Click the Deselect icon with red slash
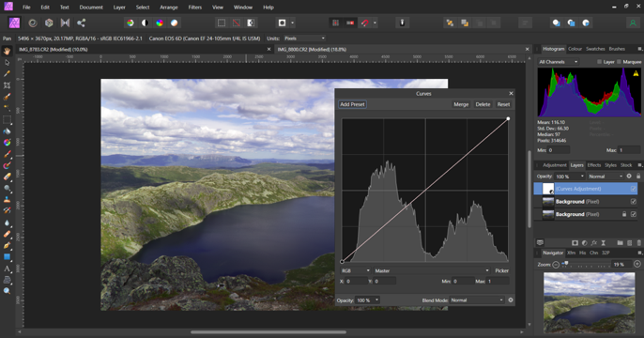Viewport: 644px width, 338px height. (237, 23)
